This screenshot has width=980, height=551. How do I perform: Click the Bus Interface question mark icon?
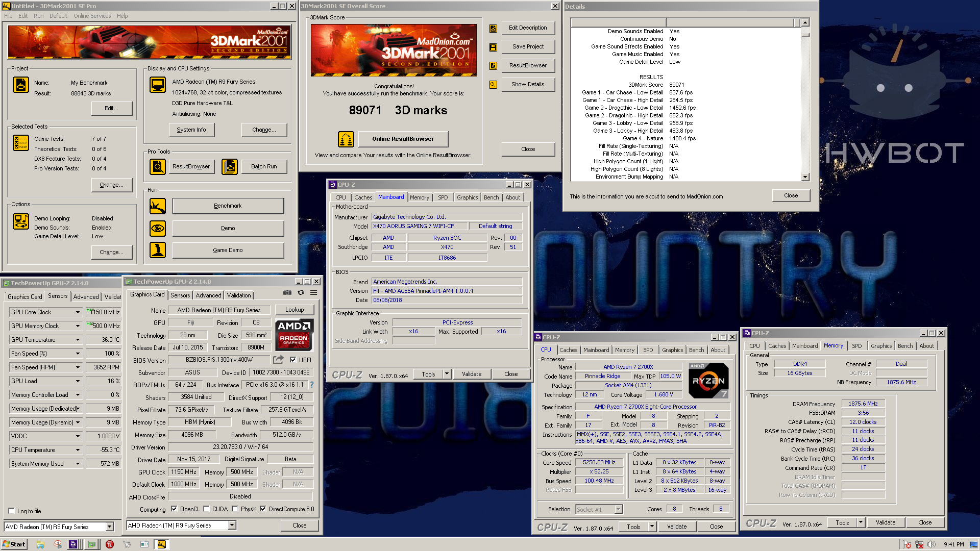pyautogui.click(x=312, y=385)
